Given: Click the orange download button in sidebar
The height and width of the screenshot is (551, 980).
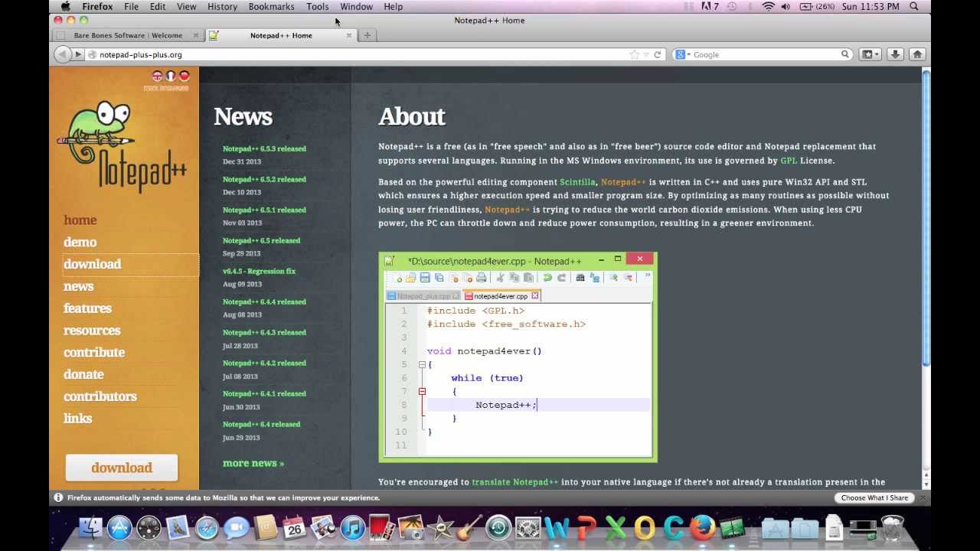Looking at the screenshot, I should (x=122, y=468).
